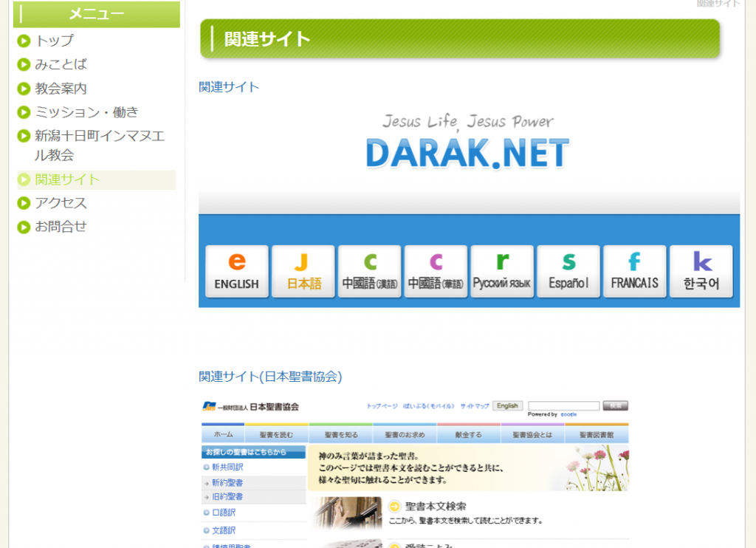756x548 pixels.
Task: Choose the 한국어 language tile
Action: pos(701,271)
